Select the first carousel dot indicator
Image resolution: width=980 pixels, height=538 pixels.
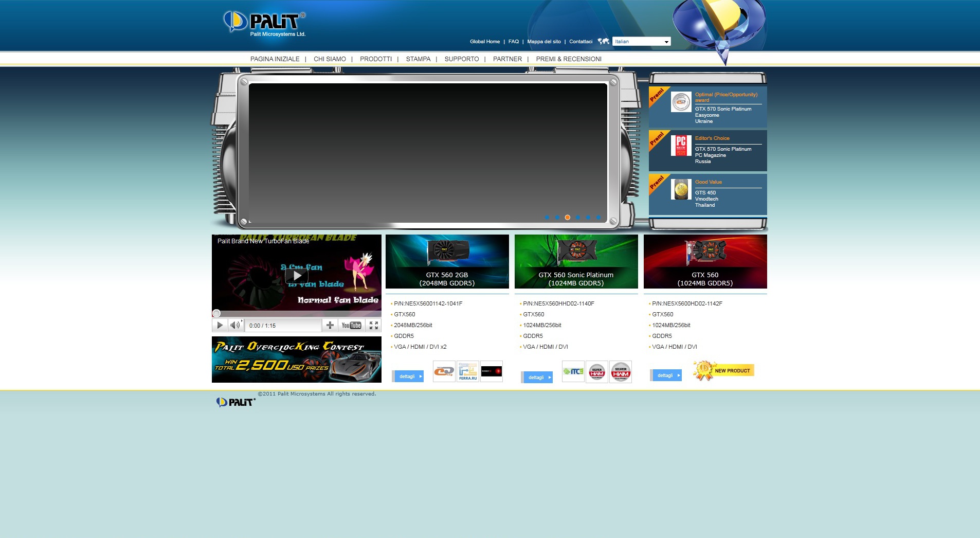[x=547, y=218]
